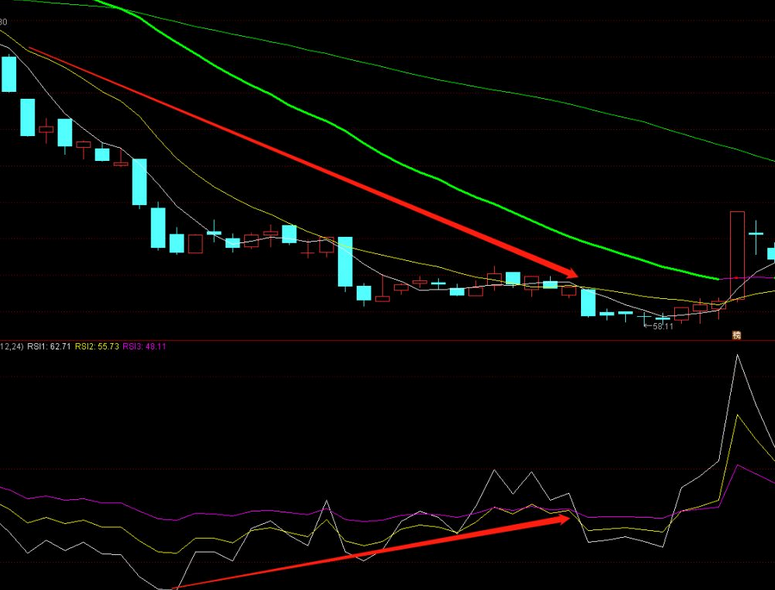Click the arrowhead of the red downtrend arrow
The width and height of the screenshot is (775, 590).
click(x=571, y=273)
